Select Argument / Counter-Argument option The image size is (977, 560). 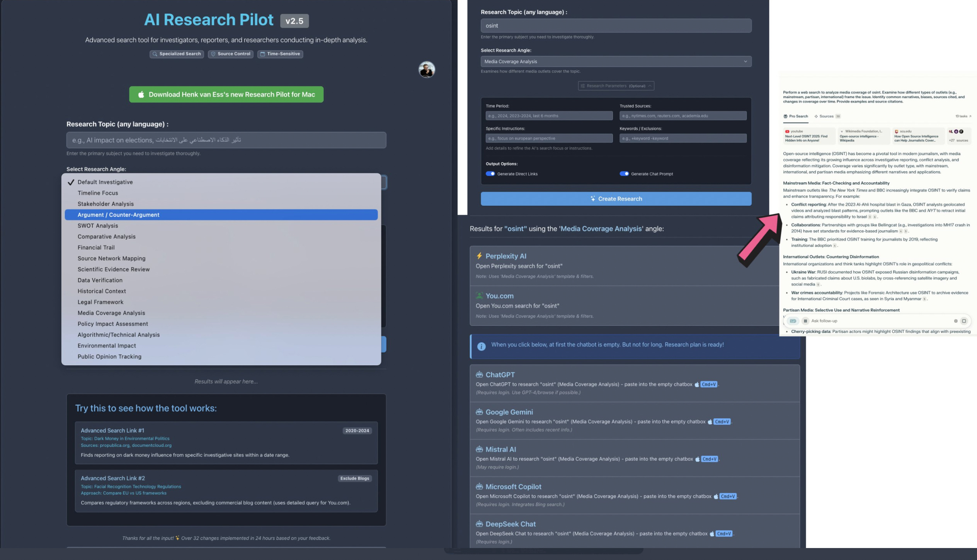[x=118, y=215]
